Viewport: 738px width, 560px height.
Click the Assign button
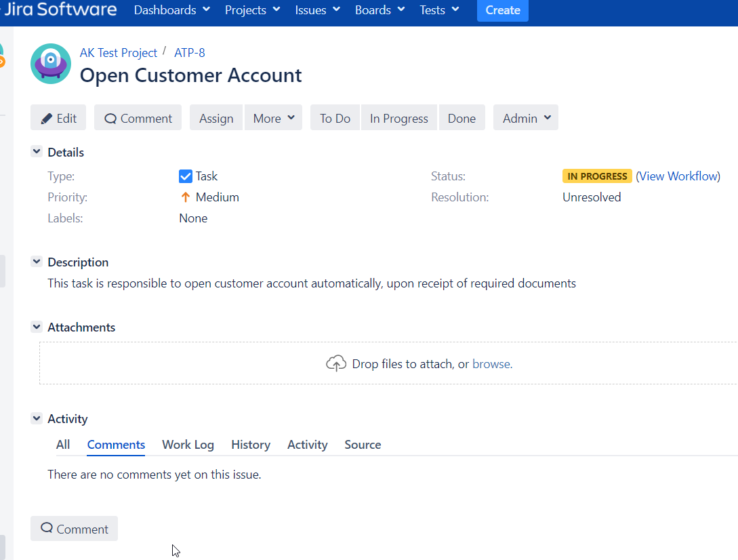coord(216,118)
